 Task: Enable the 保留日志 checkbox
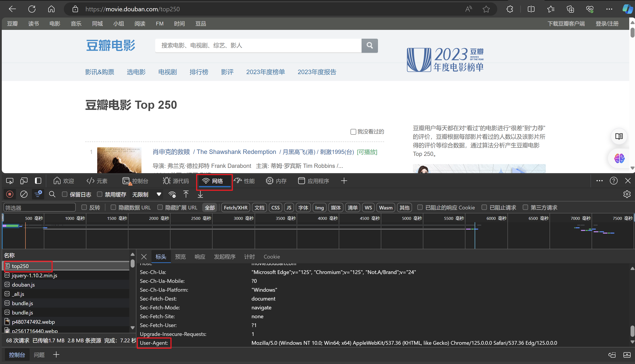(65, 194)
